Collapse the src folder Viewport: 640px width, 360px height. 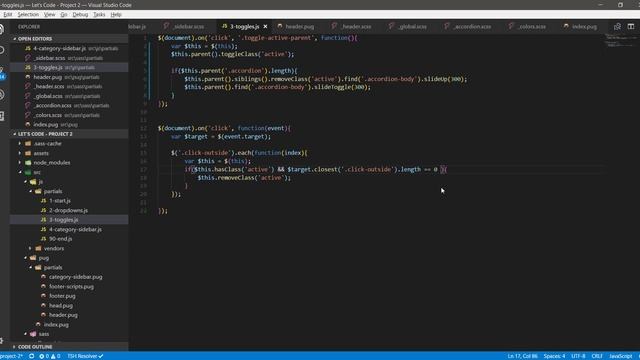37,172
